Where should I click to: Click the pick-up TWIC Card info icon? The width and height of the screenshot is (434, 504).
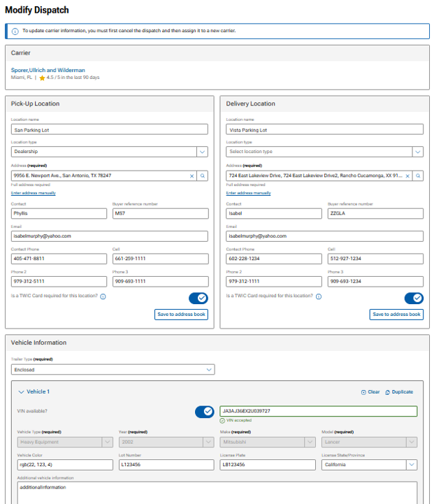(x=103, y=296)
